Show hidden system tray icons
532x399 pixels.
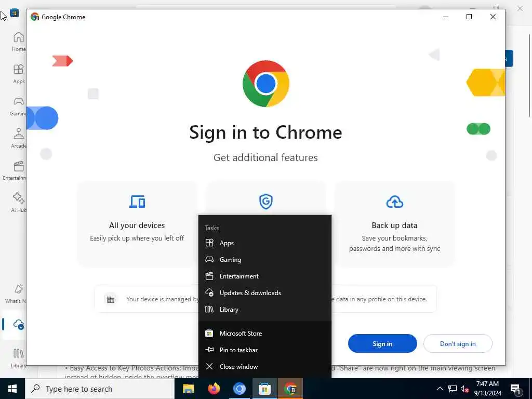click(x=440, y=389)
